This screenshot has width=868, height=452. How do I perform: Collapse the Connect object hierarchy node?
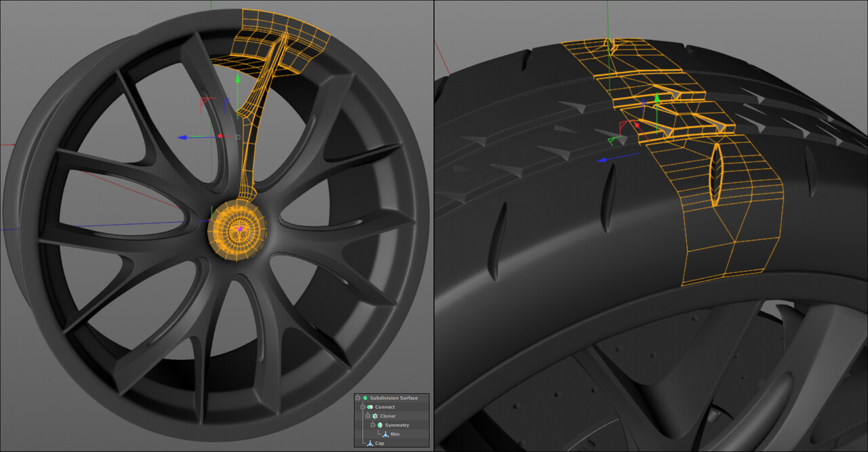point(363,407)
